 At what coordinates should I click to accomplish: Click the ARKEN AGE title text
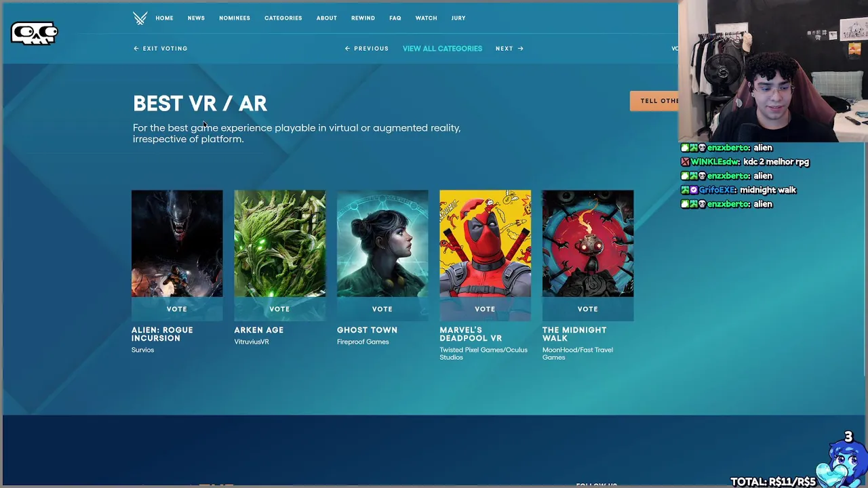(x=258, y=330)
